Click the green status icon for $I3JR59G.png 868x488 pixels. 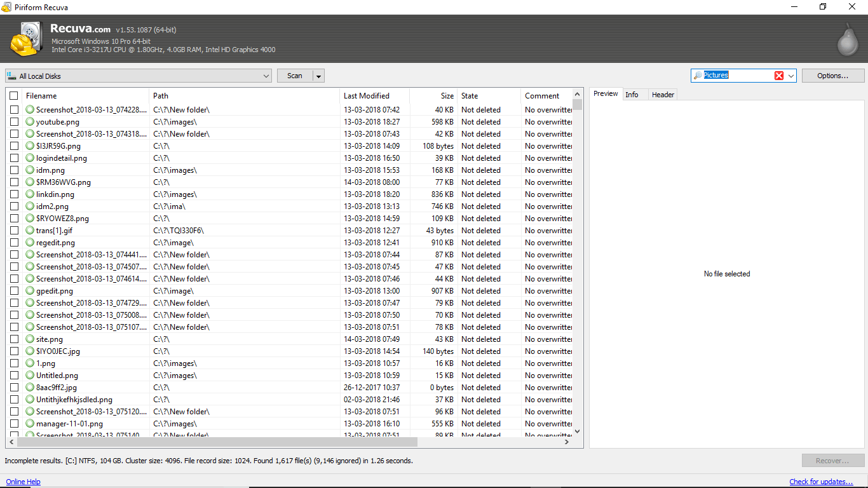coord(30,146)
